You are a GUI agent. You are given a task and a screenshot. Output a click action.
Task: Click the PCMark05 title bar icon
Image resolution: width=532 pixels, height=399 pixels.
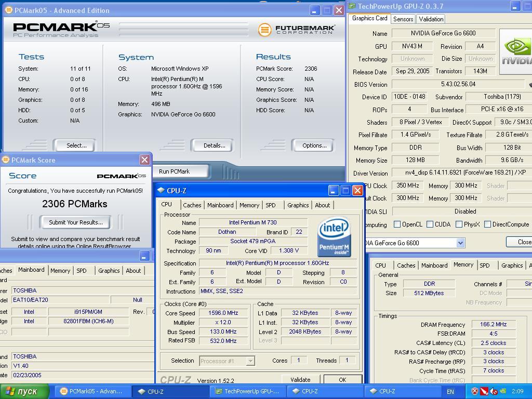(8, 10)
